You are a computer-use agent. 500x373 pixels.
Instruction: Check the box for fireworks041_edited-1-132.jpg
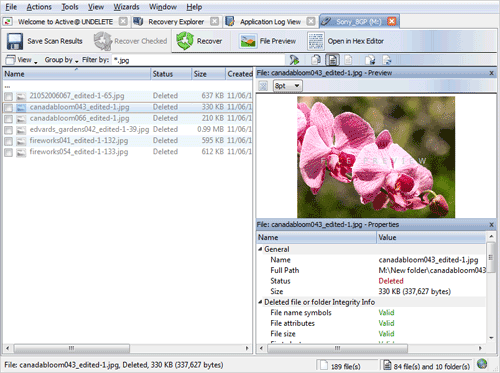(x=9, y=141)
